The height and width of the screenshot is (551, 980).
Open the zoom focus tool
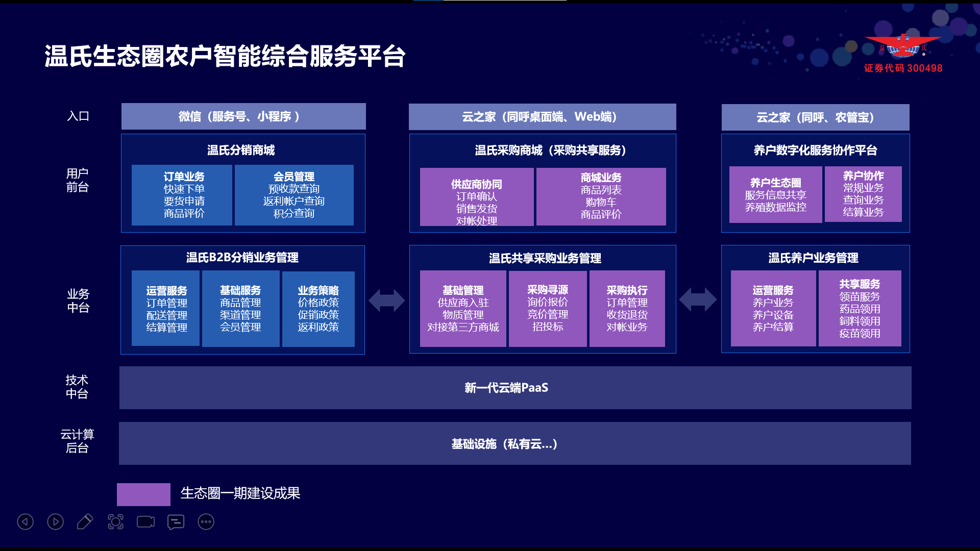click(x=115, y=521)
